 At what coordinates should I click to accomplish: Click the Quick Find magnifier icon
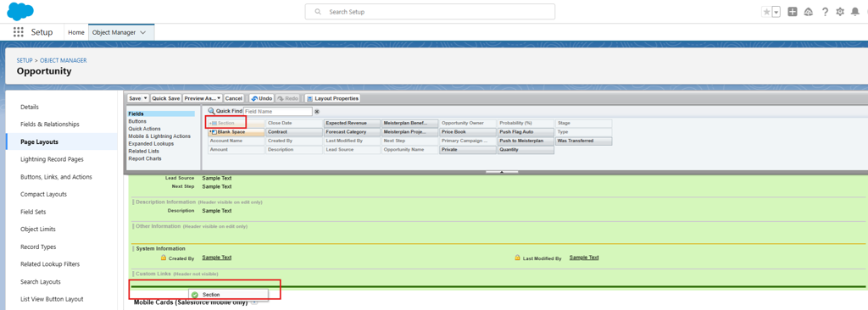point(211,111)
